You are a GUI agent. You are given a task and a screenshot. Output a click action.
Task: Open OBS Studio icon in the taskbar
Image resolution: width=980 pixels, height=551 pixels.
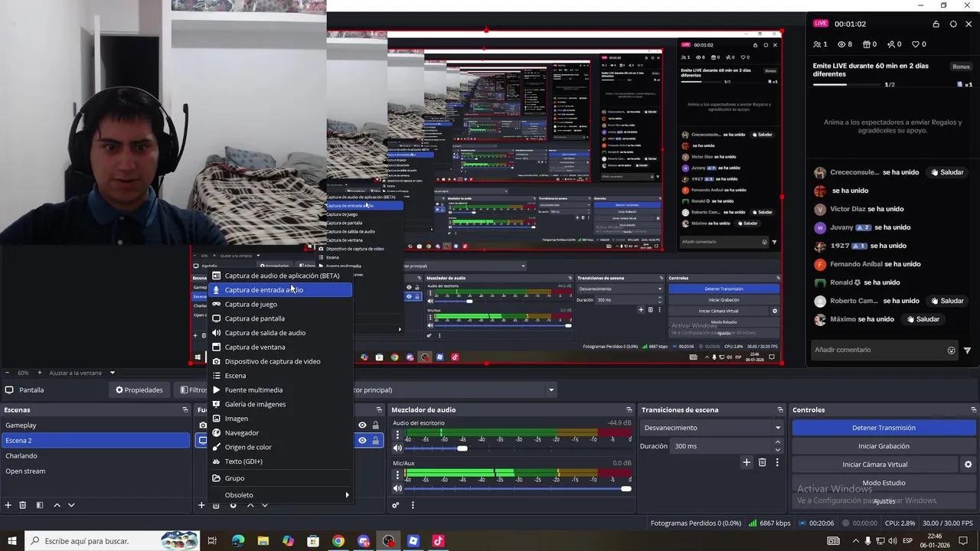click(389, 541)
